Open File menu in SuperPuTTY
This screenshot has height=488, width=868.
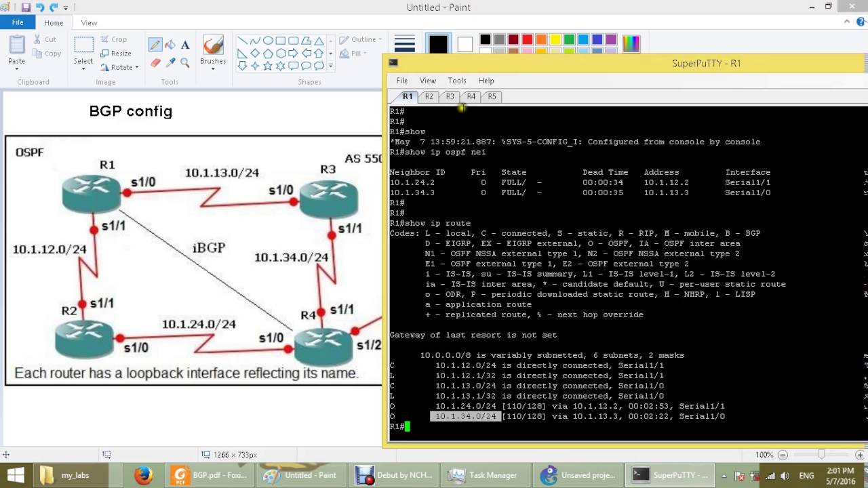(402, 81)
